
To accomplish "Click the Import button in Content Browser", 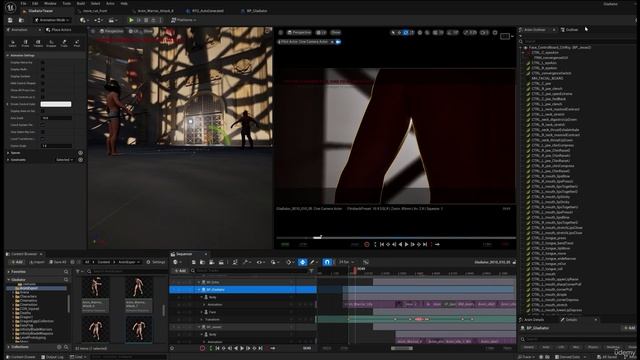I will click(x=37, y=262).
